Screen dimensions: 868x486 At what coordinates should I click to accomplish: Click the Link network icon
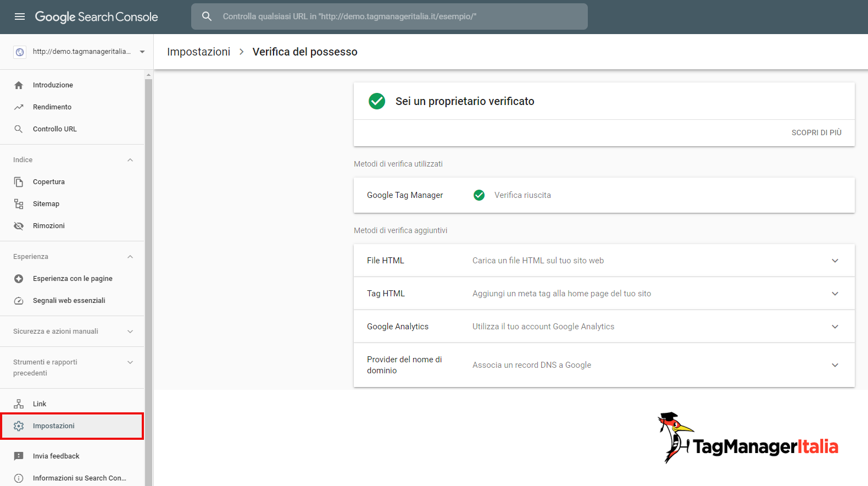coord(19,404)
